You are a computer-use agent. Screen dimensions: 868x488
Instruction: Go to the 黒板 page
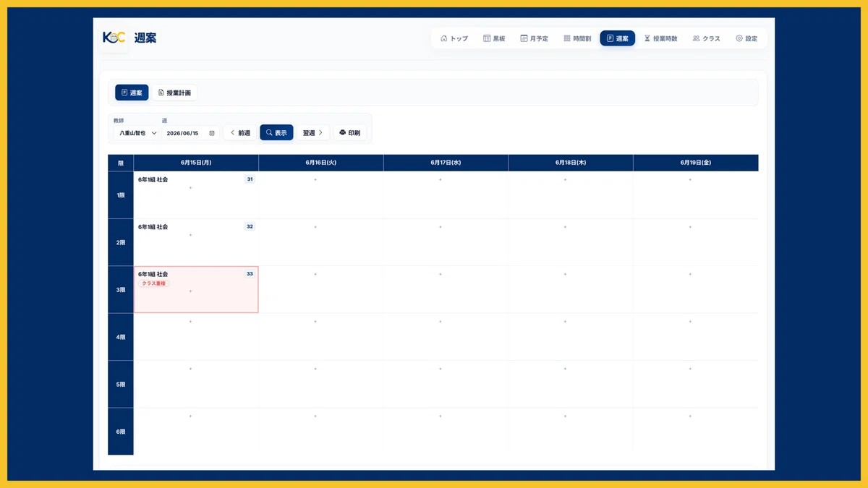pos(494,38)
